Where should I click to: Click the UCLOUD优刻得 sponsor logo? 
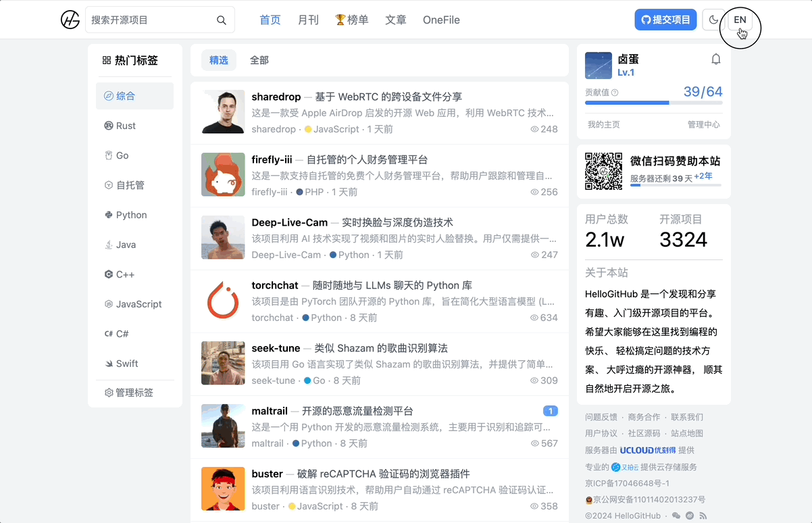648,450
